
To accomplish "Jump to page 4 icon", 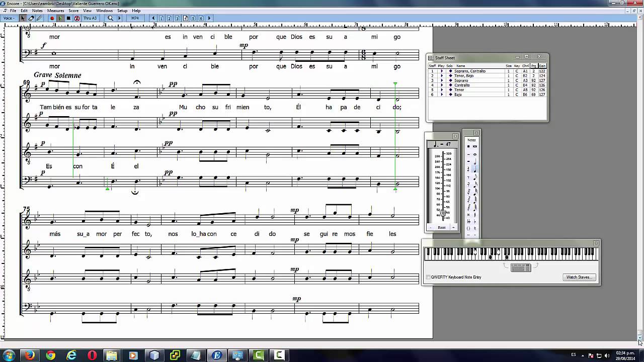I will [x=185, y=18].
